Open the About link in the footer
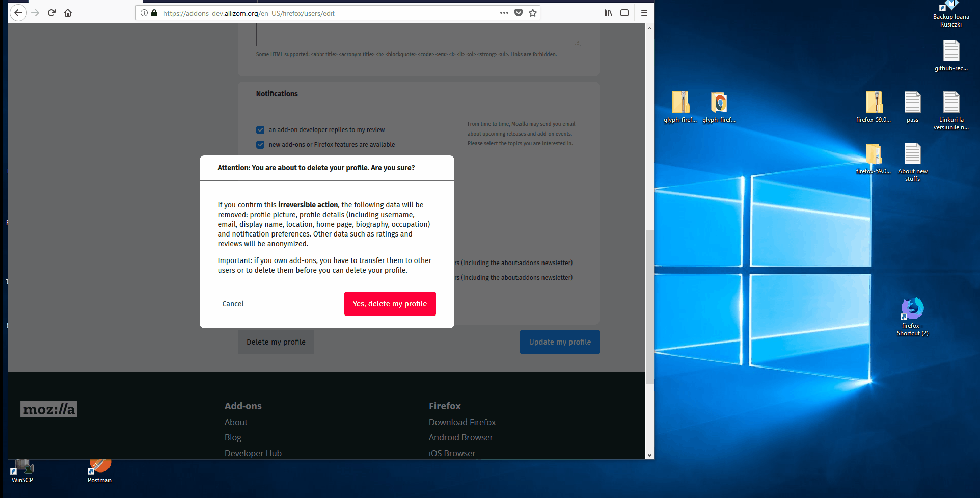 [x=236, y=422]
